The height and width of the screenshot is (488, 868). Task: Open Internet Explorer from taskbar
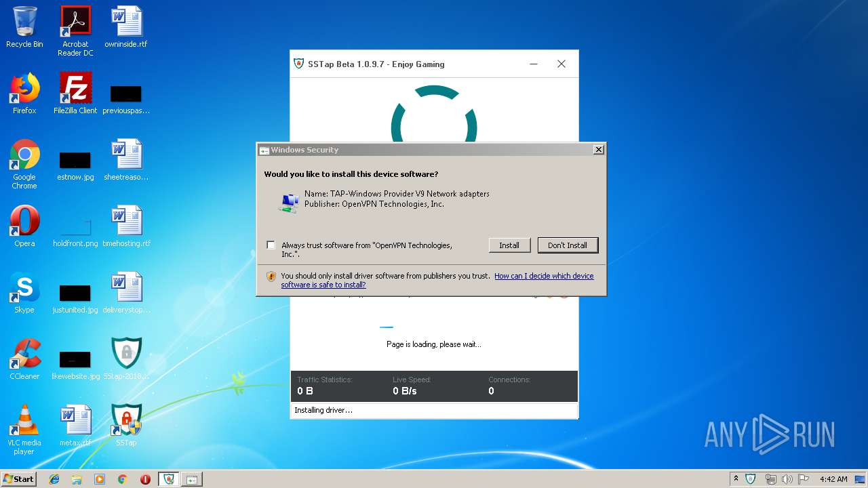(x=54, y=479)
